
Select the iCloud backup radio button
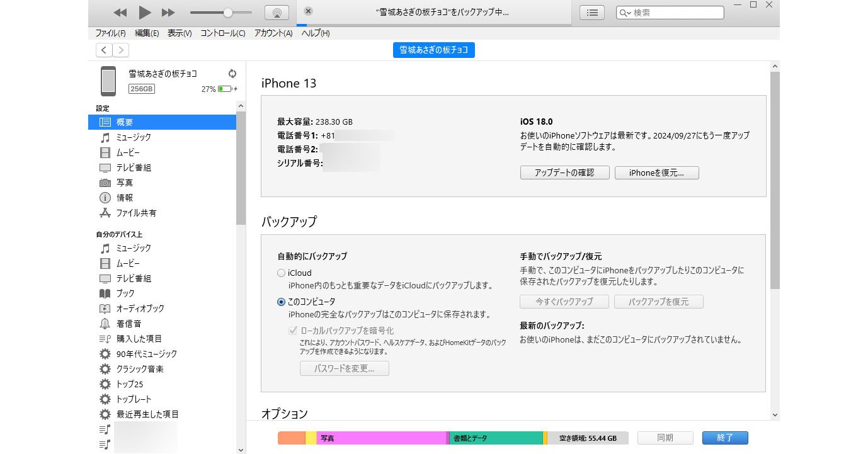point(281,273)
